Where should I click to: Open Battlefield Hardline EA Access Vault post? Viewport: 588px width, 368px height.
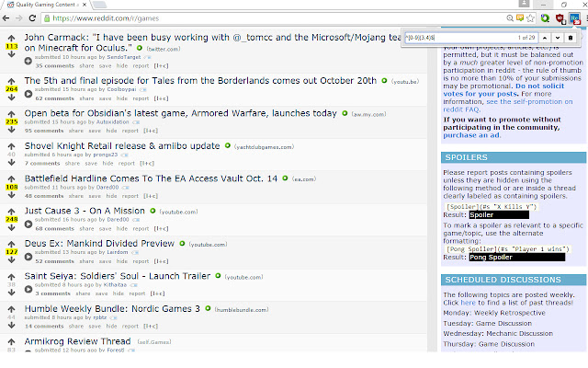151,178
